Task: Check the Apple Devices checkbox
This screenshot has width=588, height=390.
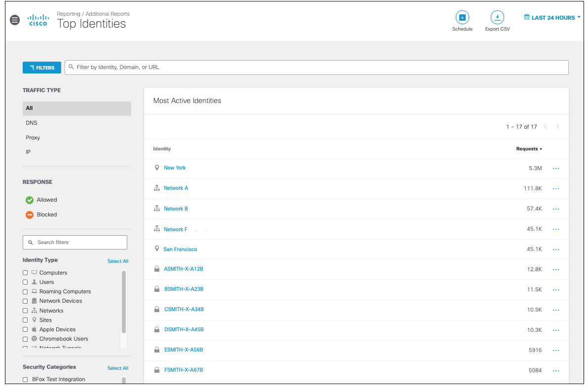Action: click(x=25, y=329)
